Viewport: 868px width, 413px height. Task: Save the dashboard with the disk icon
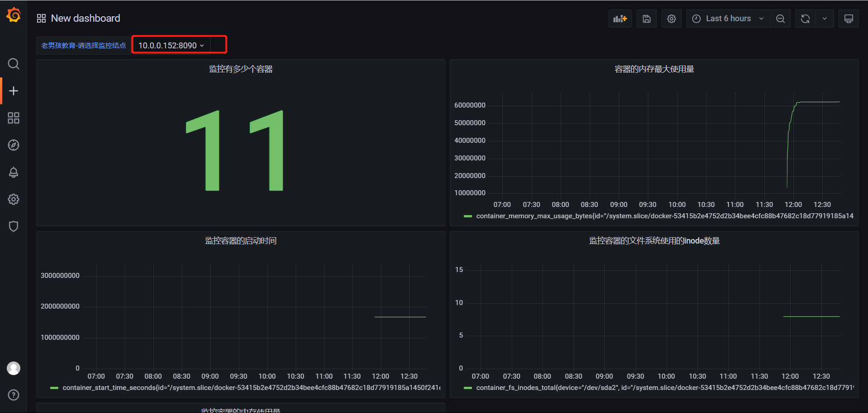point(646,19)
